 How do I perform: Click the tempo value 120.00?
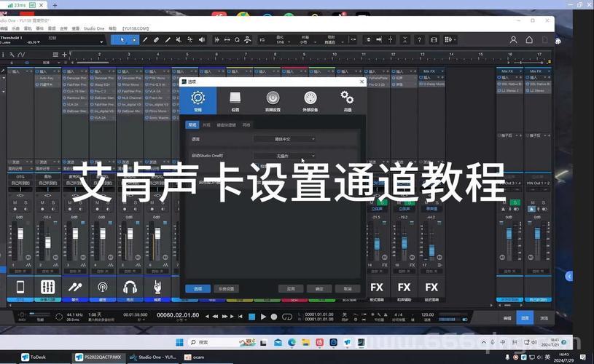coord(427,314)
